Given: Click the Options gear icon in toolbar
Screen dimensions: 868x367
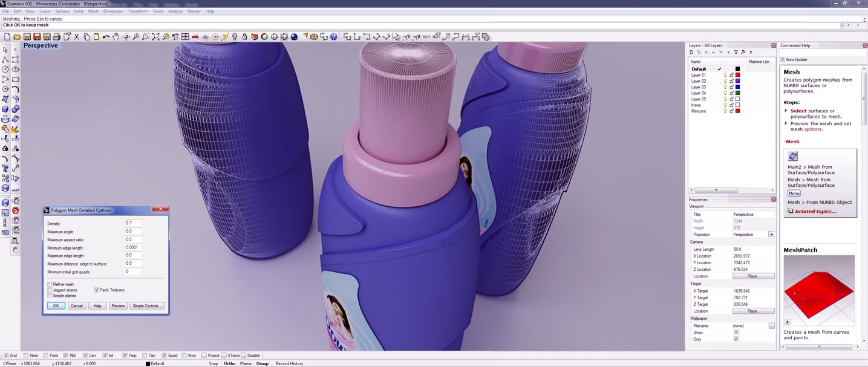Looking at the screenshot, I should click(x=314, y=37).
